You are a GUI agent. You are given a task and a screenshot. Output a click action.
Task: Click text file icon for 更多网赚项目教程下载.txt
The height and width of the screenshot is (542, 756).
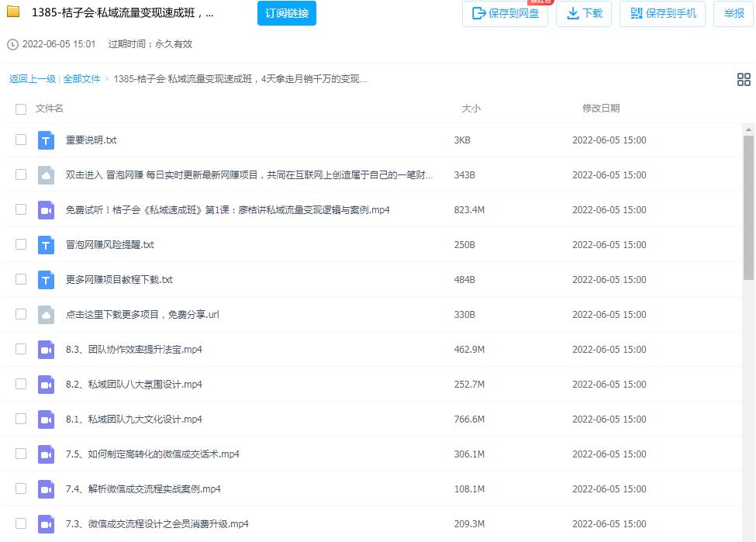coord(46,280)
